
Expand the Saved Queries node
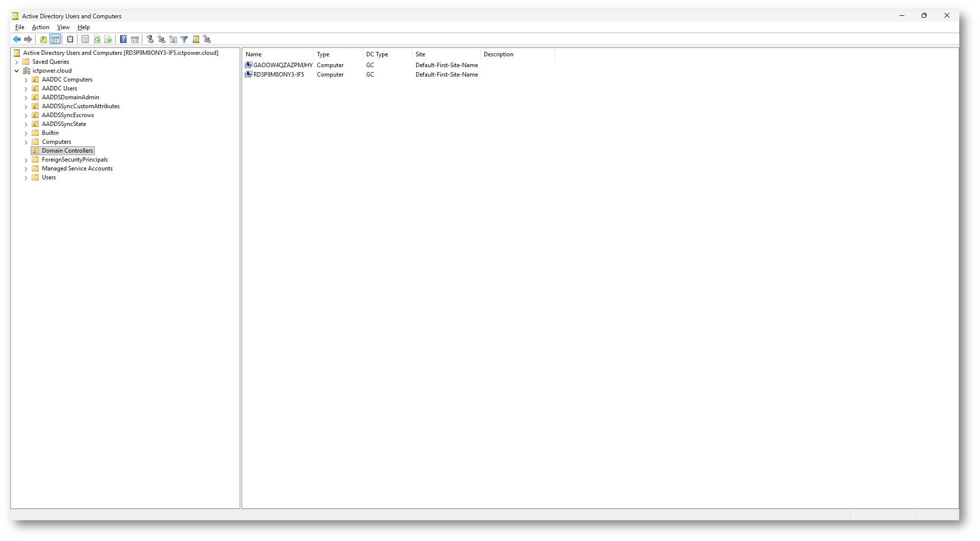(x=17, y=62)
